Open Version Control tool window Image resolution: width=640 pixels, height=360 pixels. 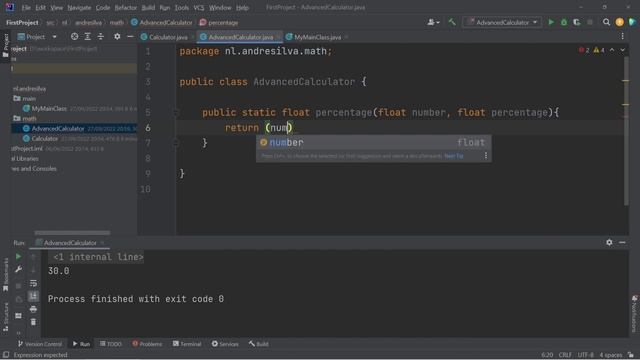coord(40,344)
